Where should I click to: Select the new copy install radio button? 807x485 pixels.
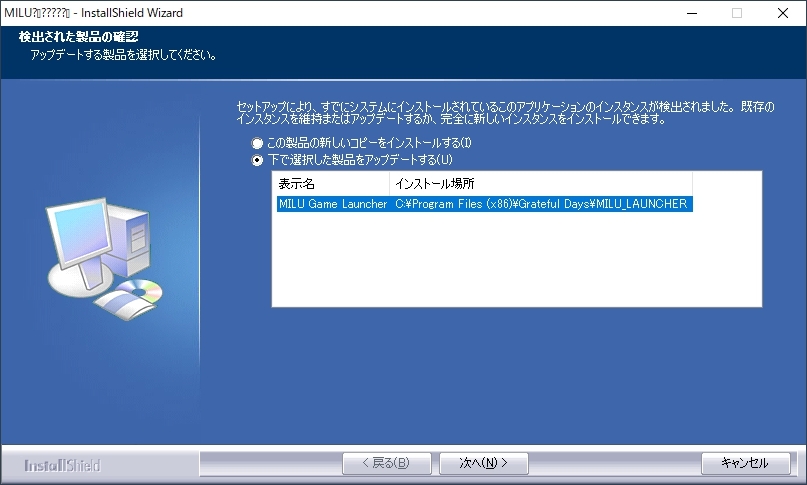(257, 144)
